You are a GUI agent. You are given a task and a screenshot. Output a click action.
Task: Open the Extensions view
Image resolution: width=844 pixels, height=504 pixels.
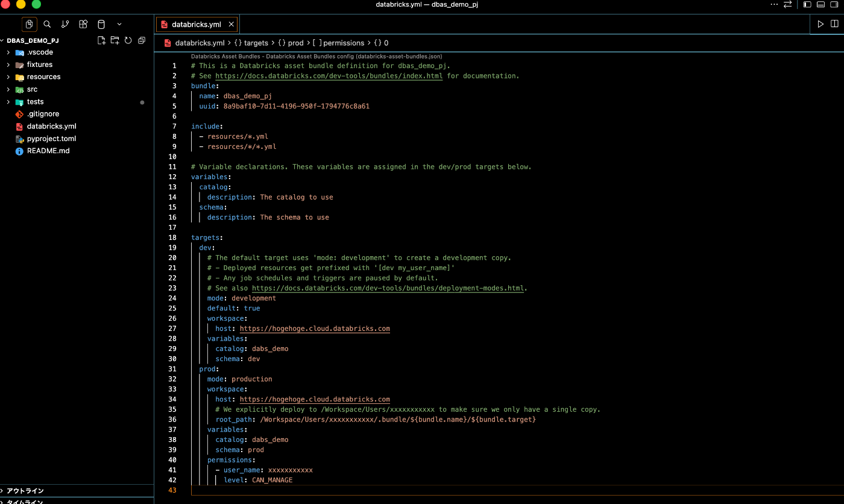pos(83,24)
